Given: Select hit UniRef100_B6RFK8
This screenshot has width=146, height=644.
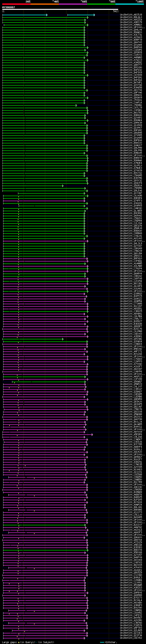Looking at the screenshot, I should click(x=131, y=48).
